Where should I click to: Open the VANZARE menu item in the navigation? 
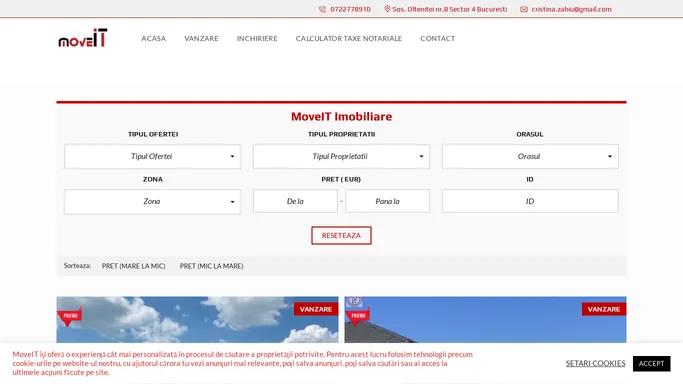click(x=201, y=38)
